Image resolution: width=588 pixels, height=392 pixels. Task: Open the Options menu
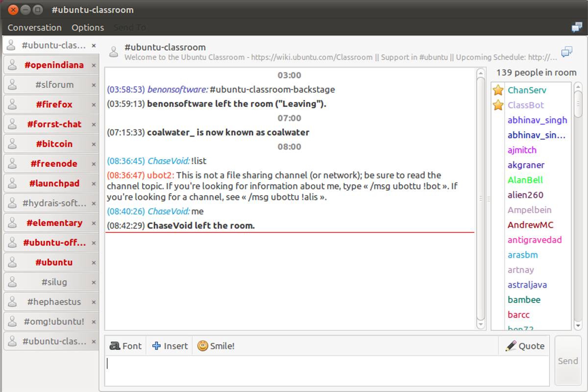[87, 27]
